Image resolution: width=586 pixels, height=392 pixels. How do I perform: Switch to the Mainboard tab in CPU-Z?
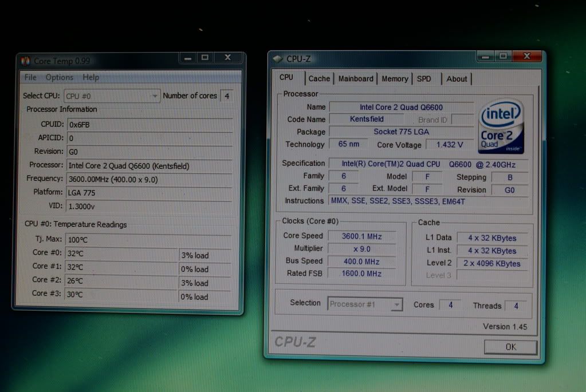pos(355,79)
